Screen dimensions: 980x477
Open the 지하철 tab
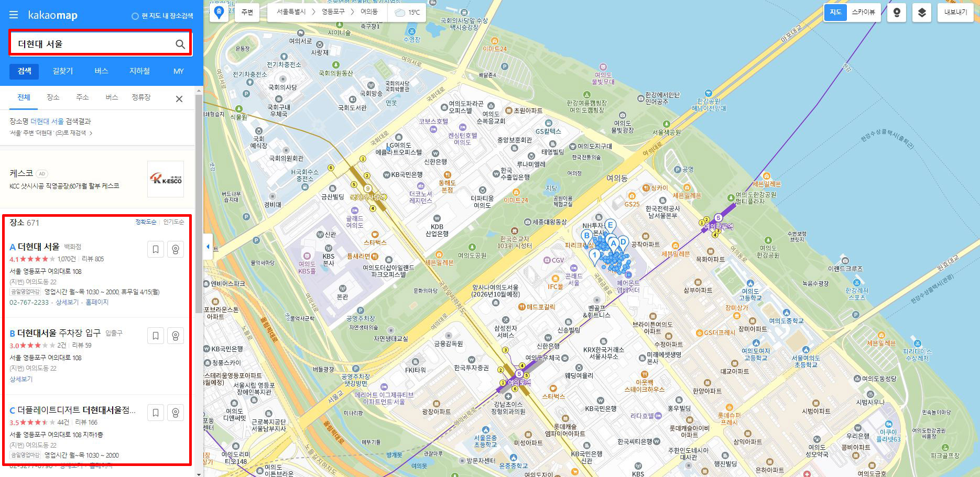139,71
